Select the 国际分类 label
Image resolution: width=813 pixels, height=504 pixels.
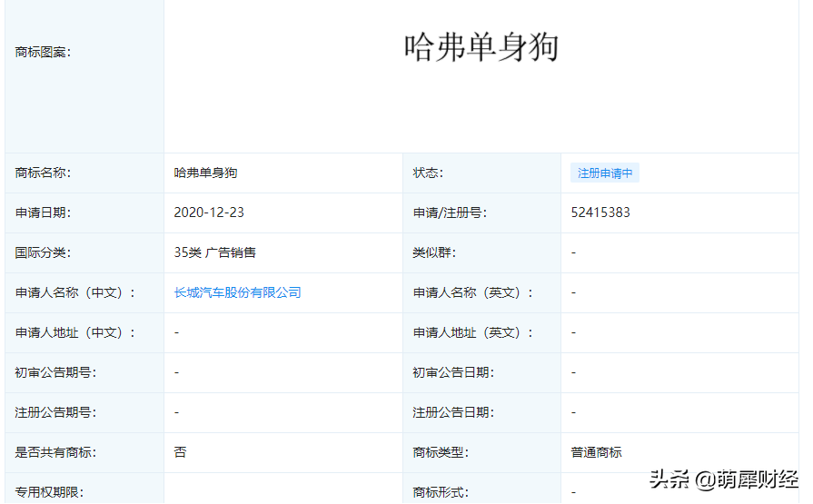pos(43,253)
